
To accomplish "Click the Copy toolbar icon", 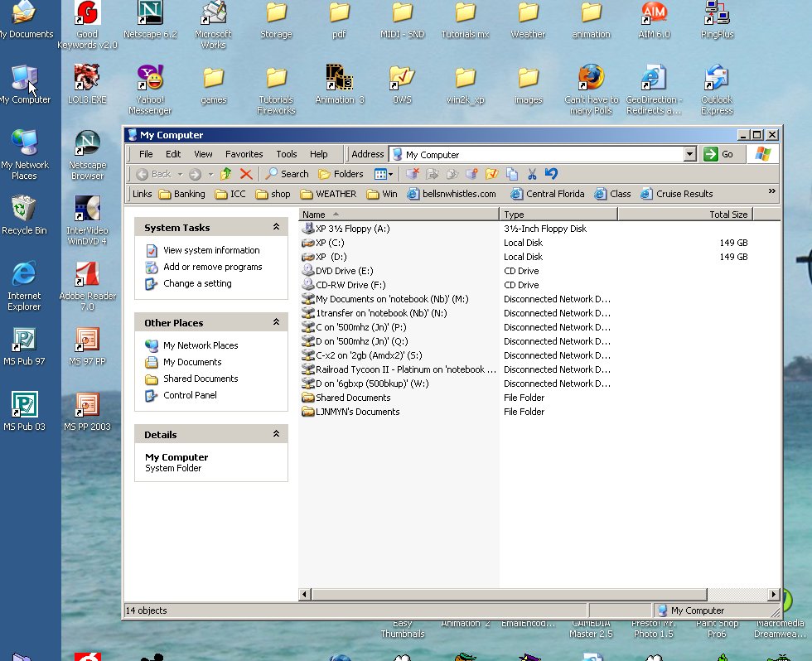I will (512, 174).
